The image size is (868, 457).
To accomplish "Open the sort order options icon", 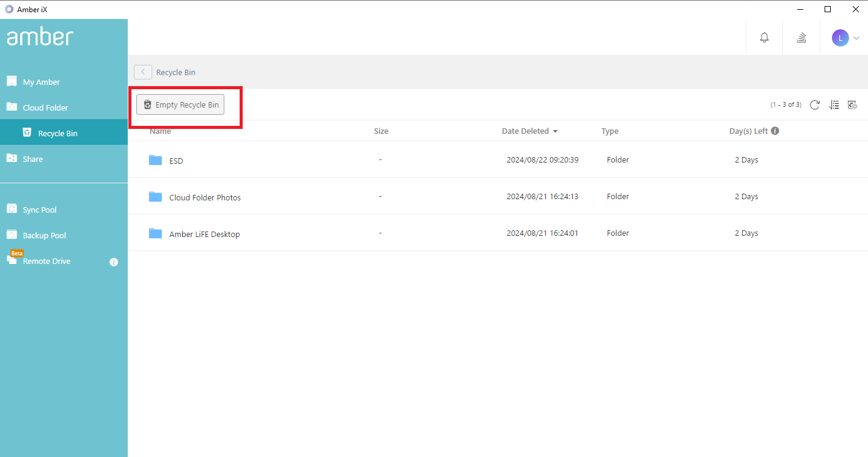I will coord(834,105).
